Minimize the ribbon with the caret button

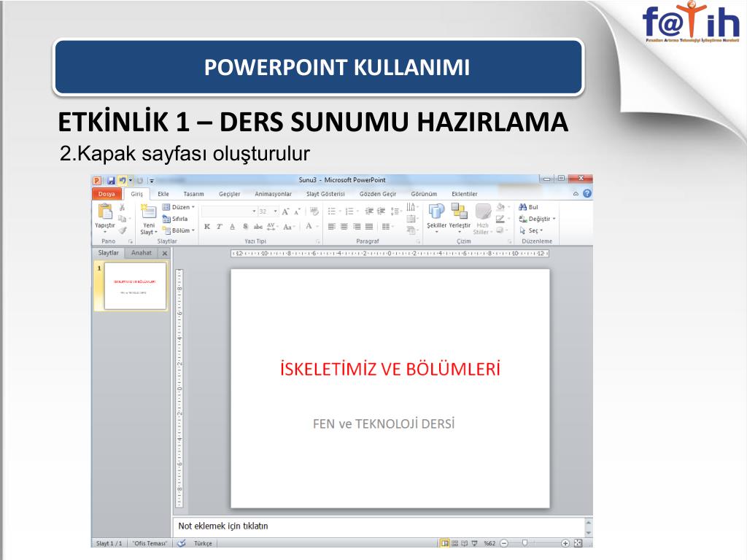(x=576, y=194)
